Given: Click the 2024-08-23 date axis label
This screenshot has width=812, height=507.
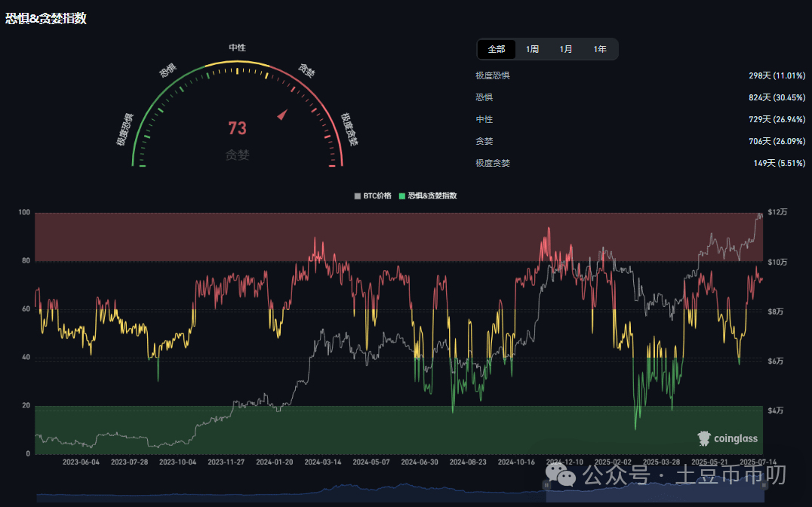Looking at the screenshot, I should 468,462.
